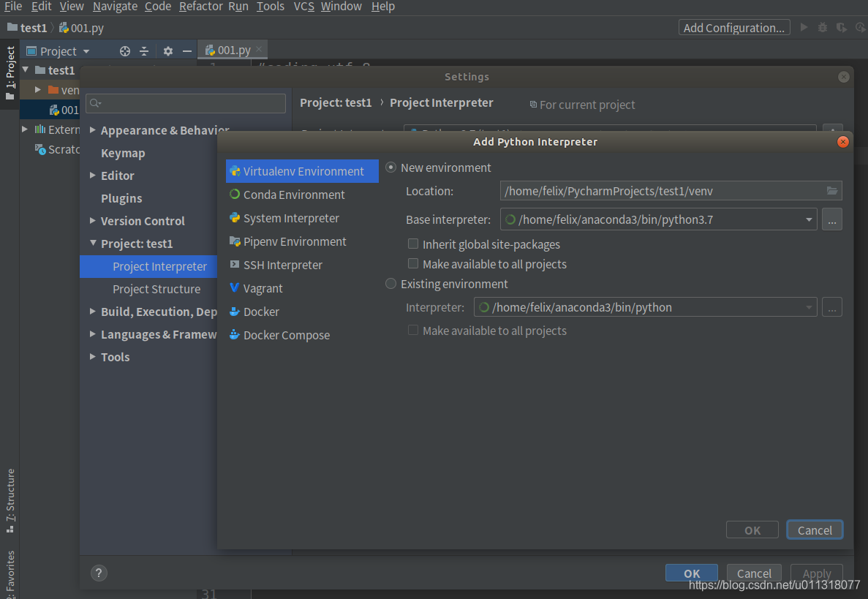Open the File menu

12,7
